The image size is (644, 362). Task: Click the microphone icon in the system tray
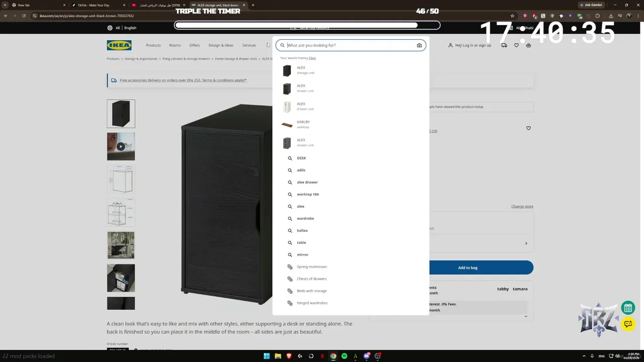coord(592,356)
